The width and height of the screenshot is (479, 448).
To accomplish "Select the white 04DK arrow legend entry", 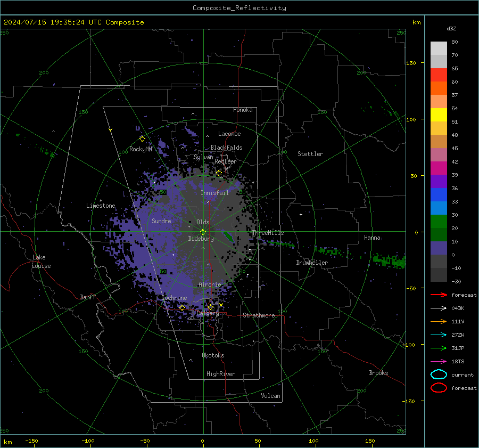I will coord(439,308).
